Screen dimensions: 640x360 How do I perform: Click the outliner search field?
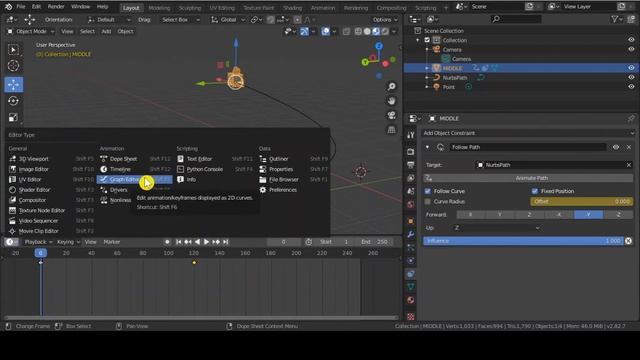pyautogui.click(x=516, y=19)
